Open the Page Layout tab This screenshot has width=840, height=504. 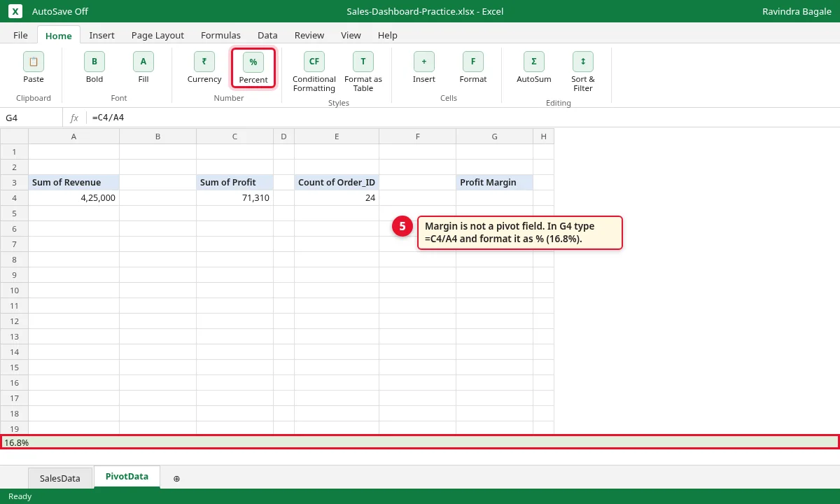[157, 35]
